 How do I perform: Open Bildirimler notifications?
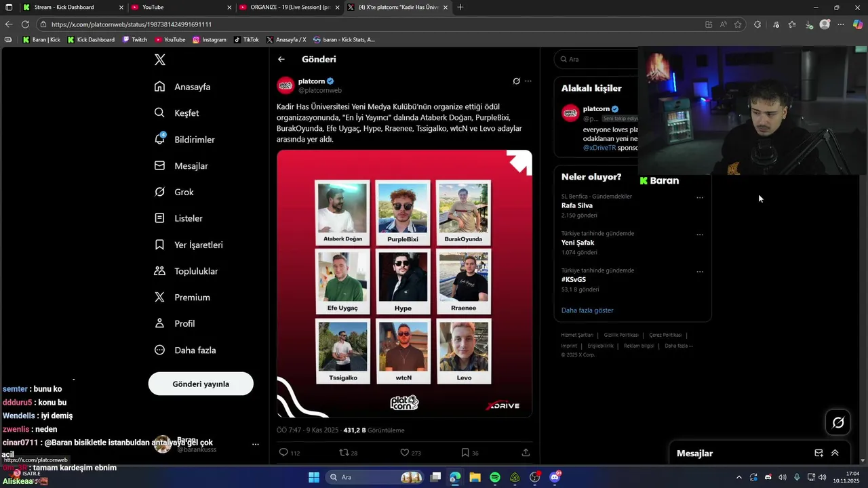coord(184,140)
